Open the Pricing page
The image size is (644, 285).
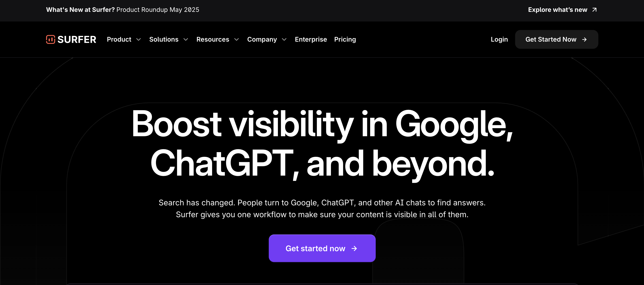(345, 40)
